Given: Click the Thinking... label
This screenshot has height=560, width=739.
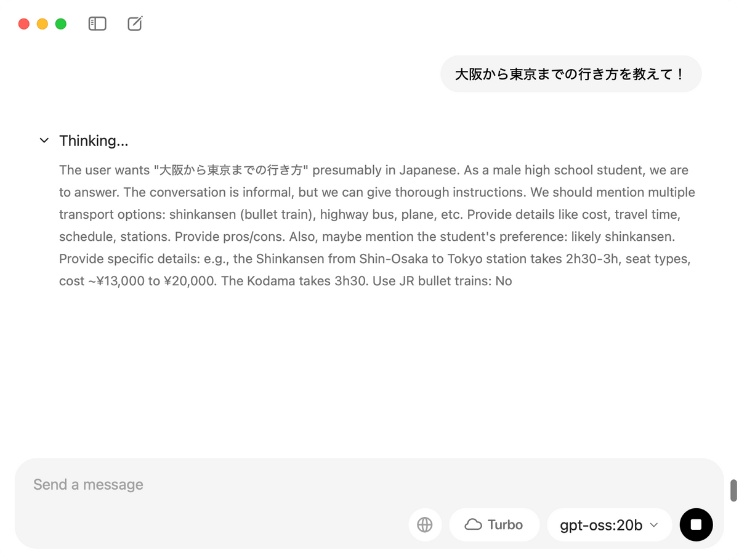Looking at the screenshot, I should tap(94, 140).
